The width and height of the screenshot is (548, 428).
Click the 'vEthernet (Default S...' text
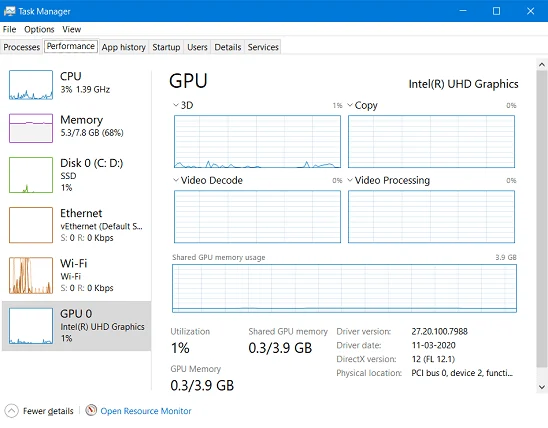[101, 226]
